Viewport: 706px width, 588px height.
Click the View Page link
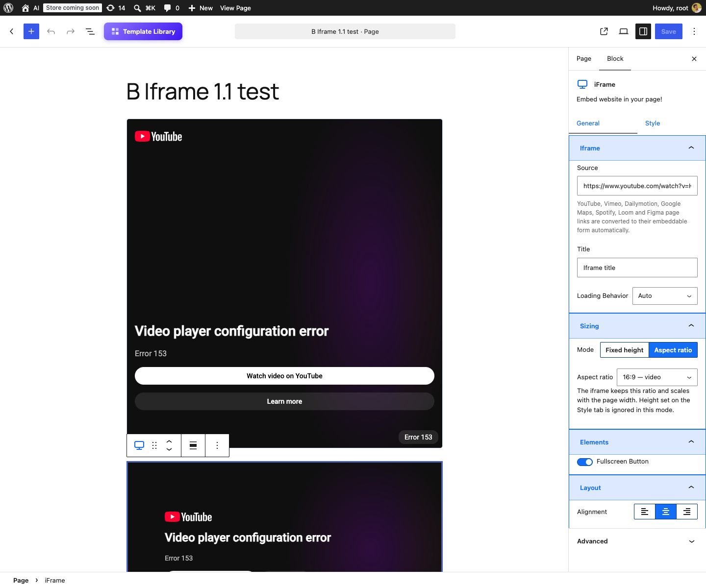click(x=235, y=8)
